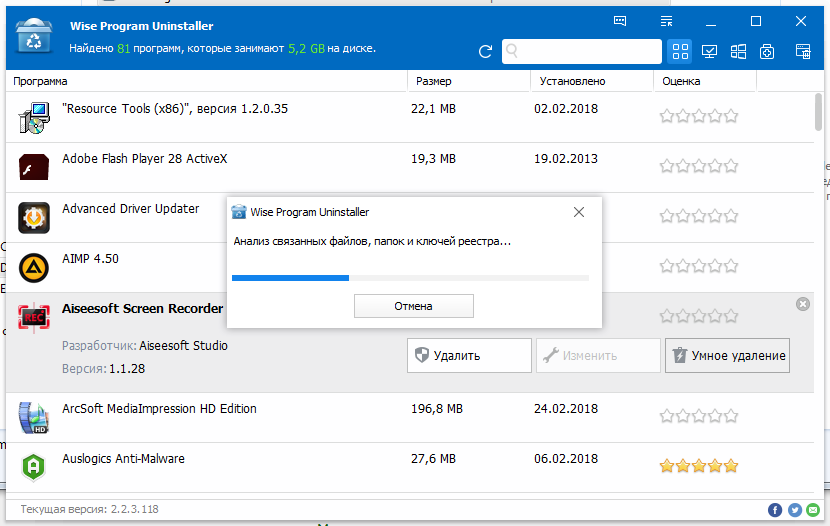Sort by Размер column header
830x526 pixels.
434,81
